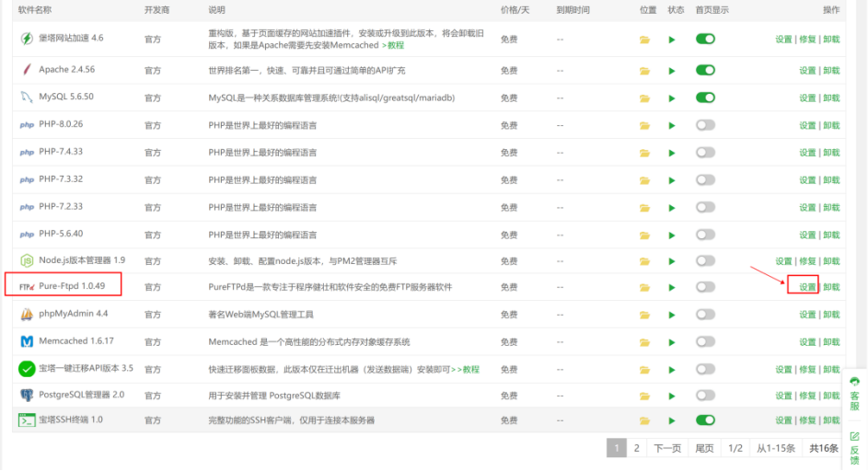Click 下一页 next page button
Screen dimensions: 868x471
click(667, 448)
